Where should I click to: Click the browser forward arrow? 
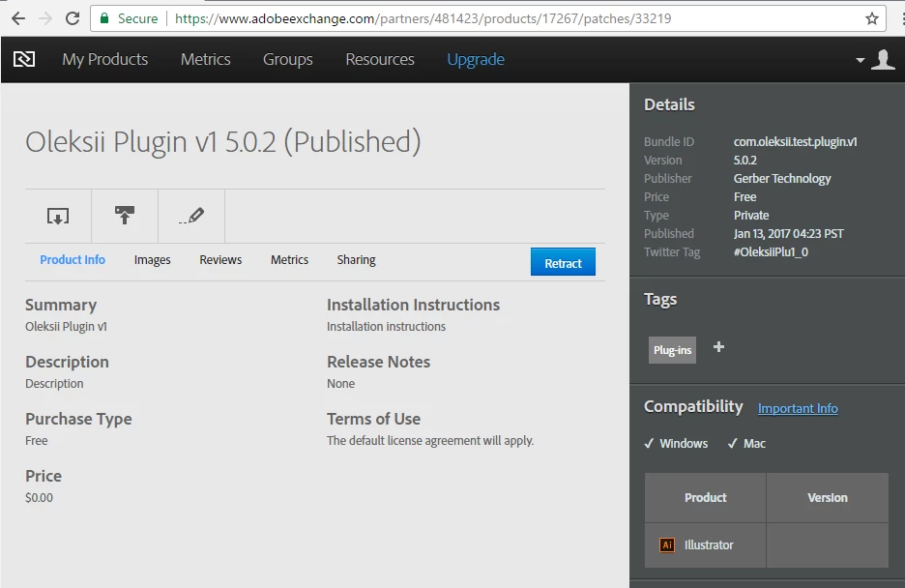45,18
